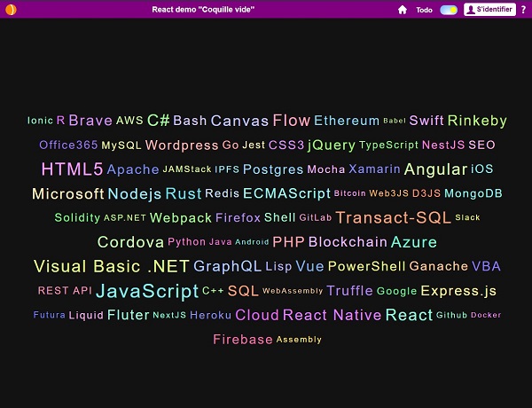Select the C# tag
This screenshot has height=408, width=532.
[158, 120]
